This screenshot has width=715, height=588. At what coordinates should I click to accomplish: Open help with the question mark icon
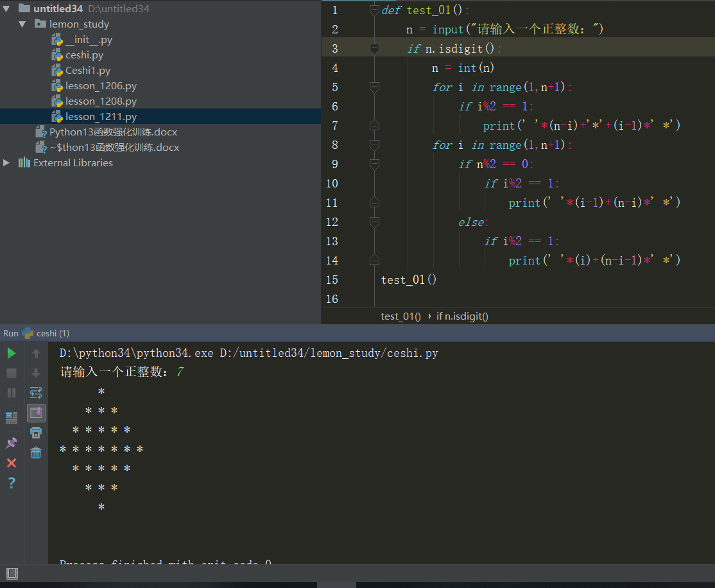(x=12, y=483)
